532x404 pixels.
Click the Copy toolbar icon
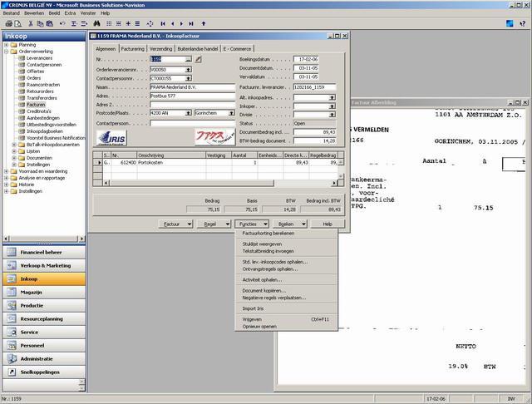[40, 23]
